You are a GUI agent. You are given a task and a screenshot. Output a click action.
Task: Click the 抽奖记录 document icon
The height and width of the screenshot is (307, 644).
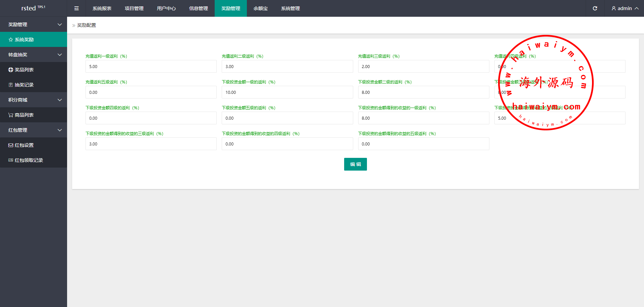[x=11, y=85]
